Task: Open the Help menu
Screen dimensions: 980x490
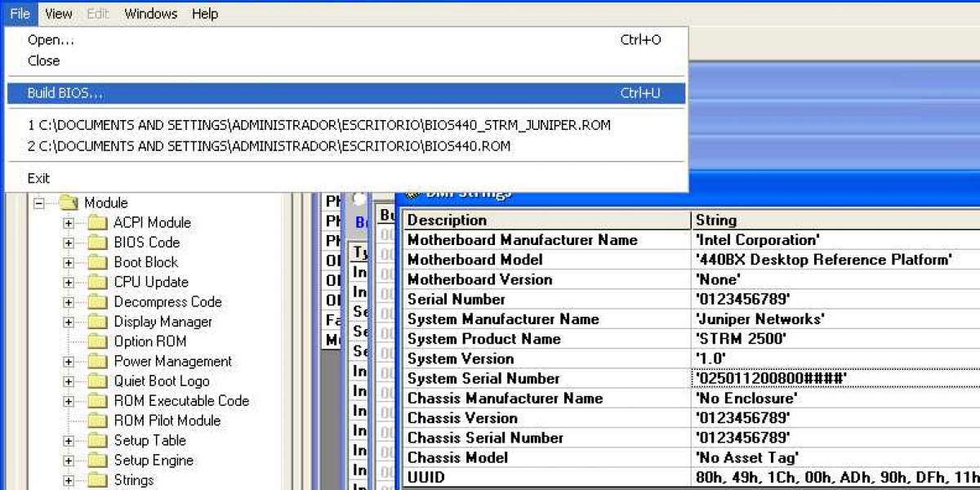Action: coord(205,13)
